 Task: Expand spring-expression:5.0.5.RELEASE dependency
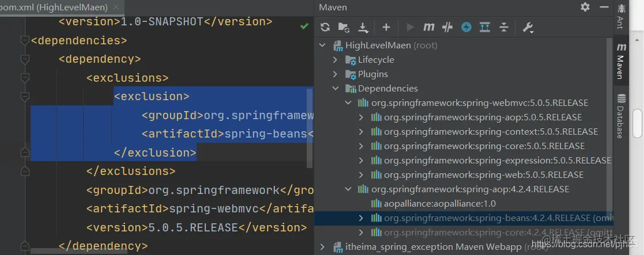coord(361,160)
